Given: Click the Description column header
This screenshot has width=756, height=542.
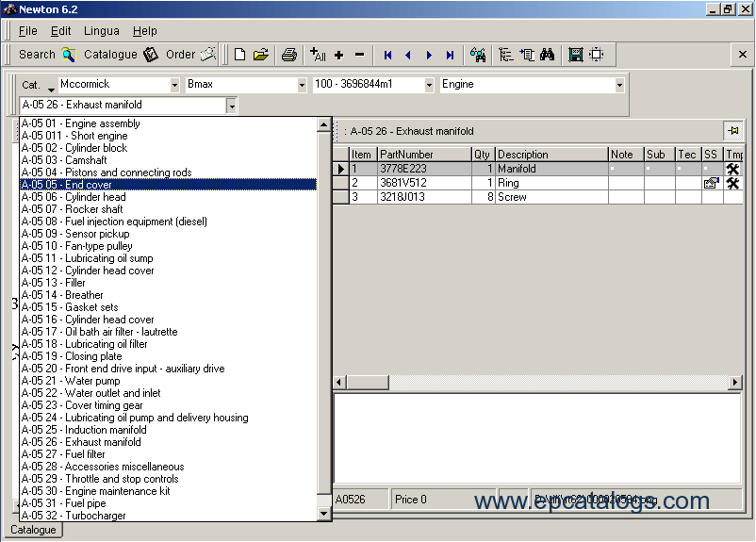Looking at the screenshot, I should (551, 155).
